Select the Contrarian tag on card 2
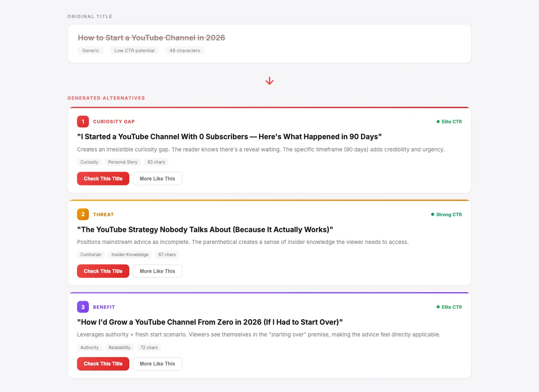This screenshot has width=539, height=392. pos(91,254)
